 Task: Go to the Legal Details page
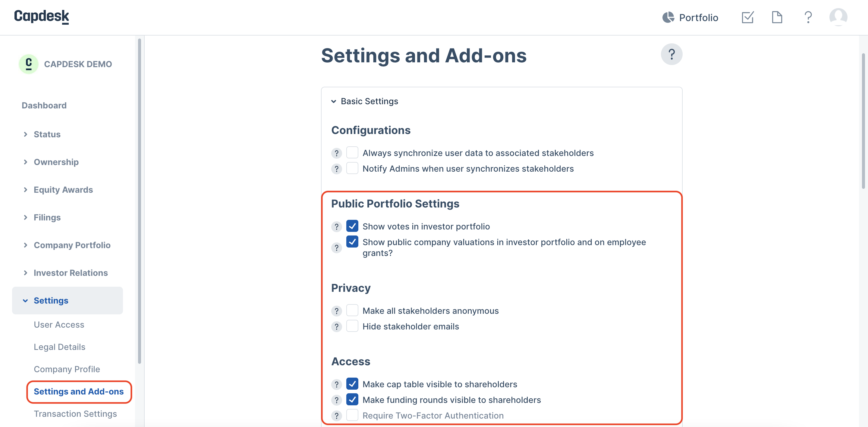click(x=59, y=347)
